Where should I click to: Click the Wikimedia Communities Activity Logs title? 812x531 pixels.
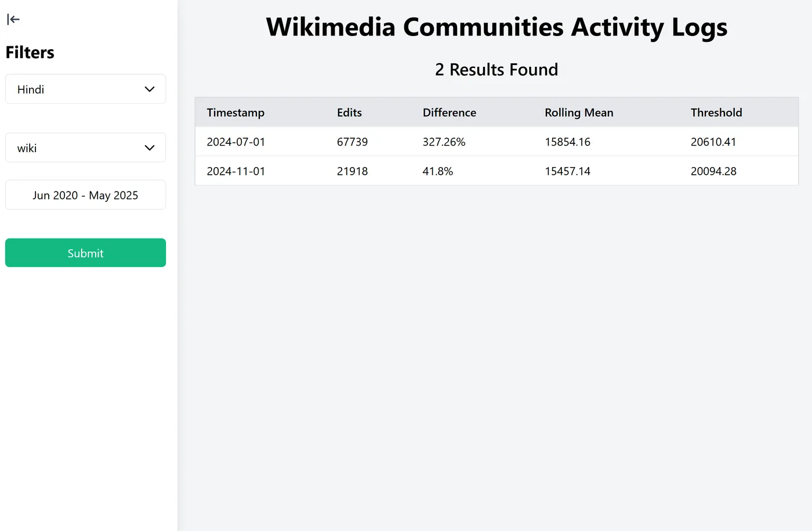click(496, 27)
